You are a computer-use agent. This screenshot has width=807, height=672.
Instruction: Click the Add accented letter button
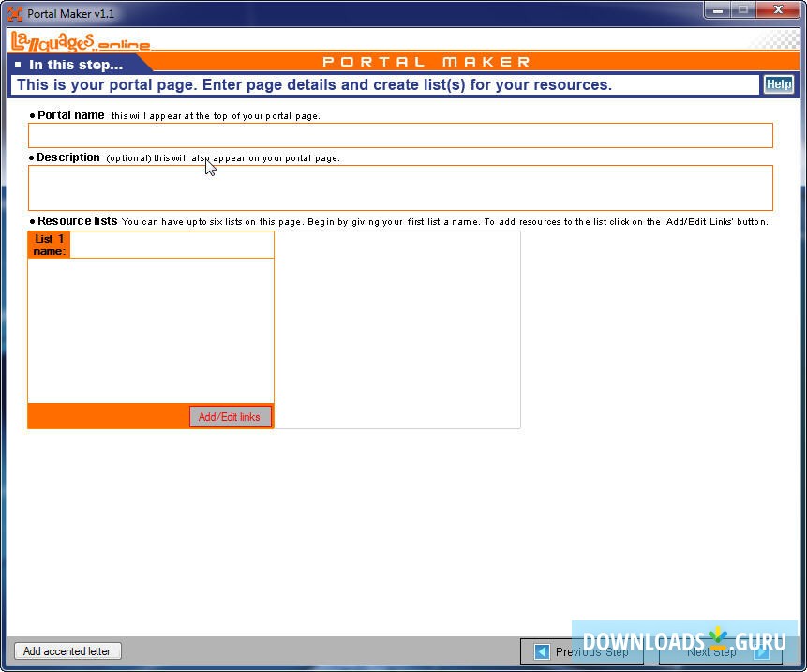(x=67, y=650)
